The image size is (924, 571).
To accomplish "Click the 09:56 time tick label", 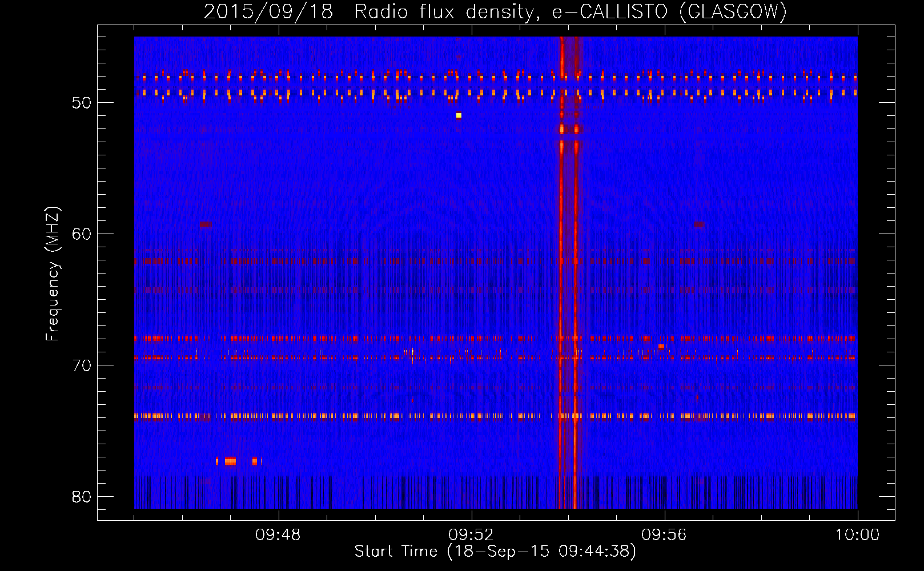I will (664, 535).
